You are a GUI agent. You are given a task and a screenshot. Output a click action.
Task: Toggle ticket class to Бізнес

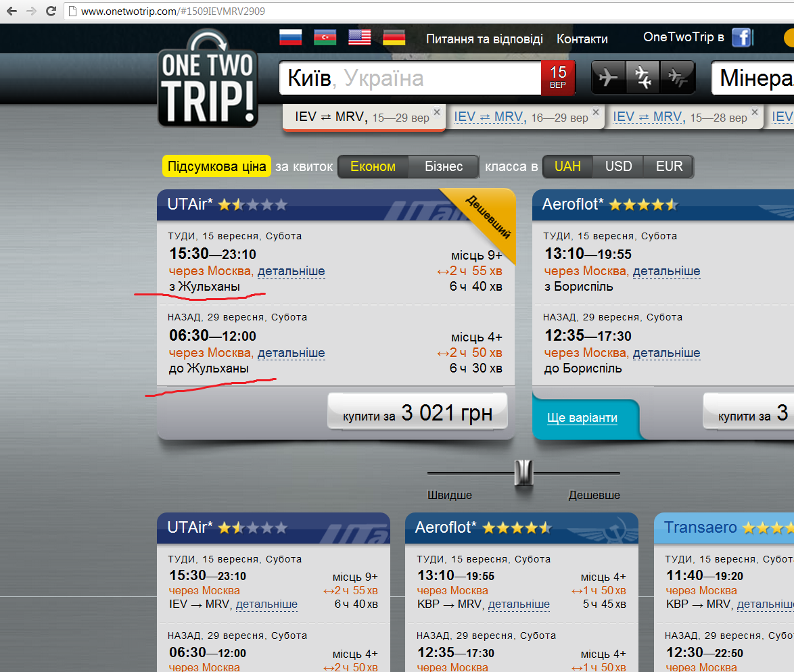coord(444,166)
